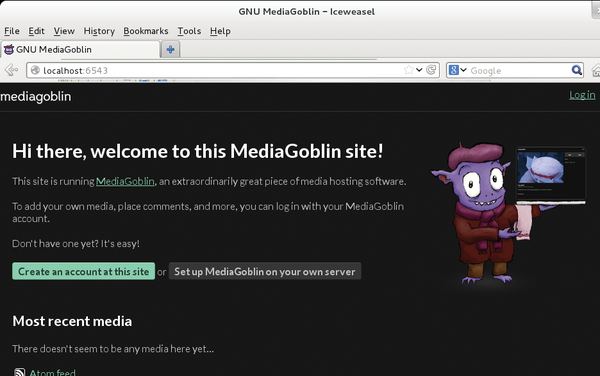The width and height of the screenshot is (600, 376).
Task: Click Set up MediaGoblin on your own server
Action: [x=265, y=271]
